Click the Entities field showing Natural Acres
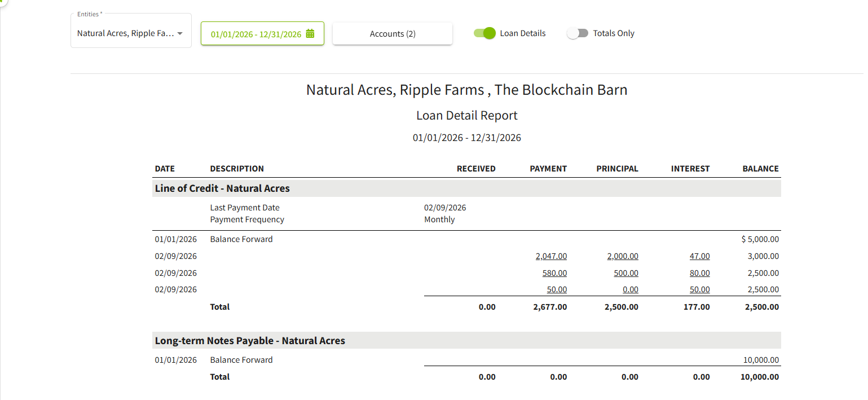The width and height of the screenshot is (868, 400). 125,34
